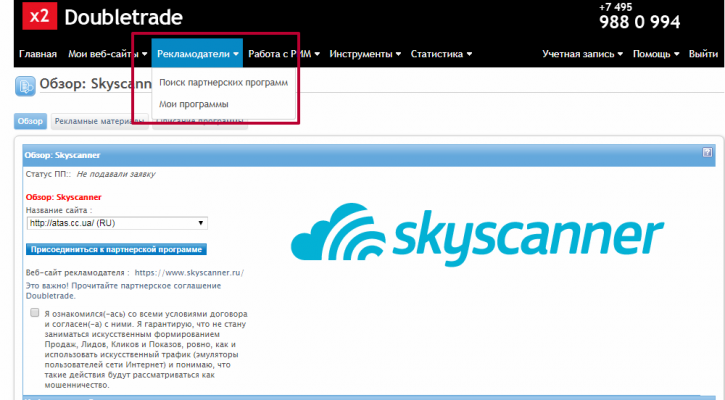Select Мои программы menu entry
This screenshot has height=400, width=725.
pyautogui.click(x=194, y=105)
